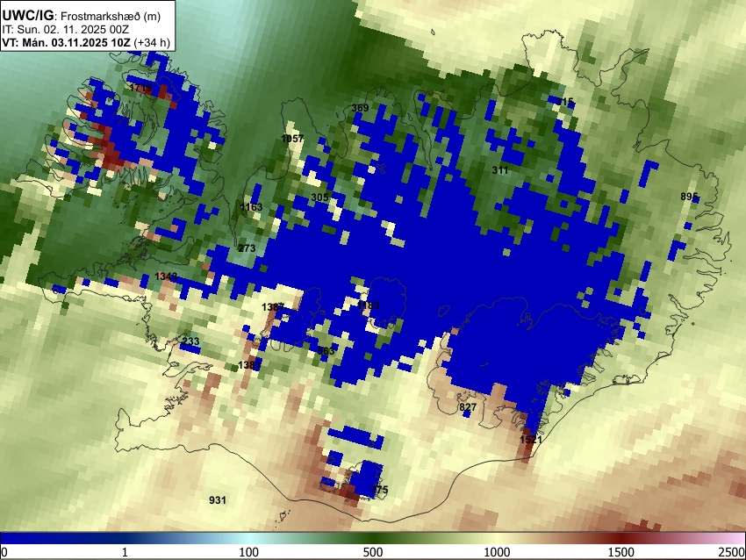746x560 pixels.
Task: Click the map value 273
Action: click(247, 248)
